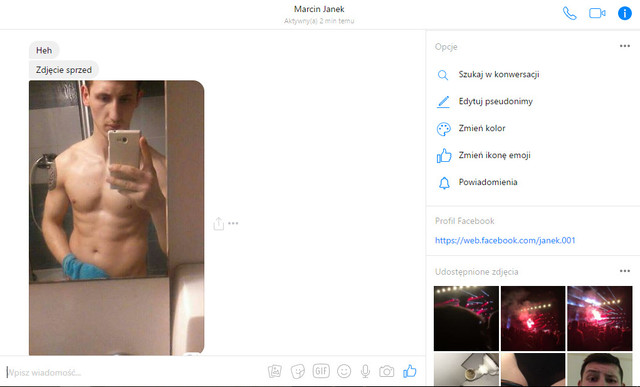Toggle the conversation info panel icon
This screenshot has height=387, width=640.
pos(624,13)
